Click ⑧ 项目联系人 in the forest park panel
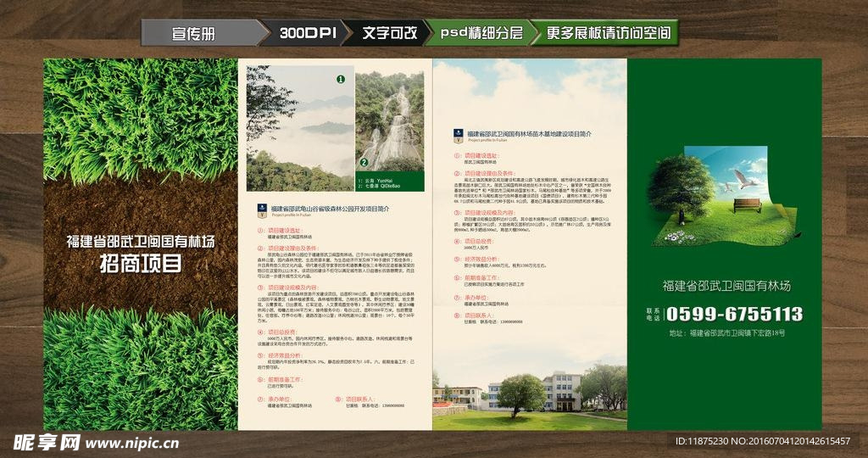868x458 pixels. coord(355,399)
